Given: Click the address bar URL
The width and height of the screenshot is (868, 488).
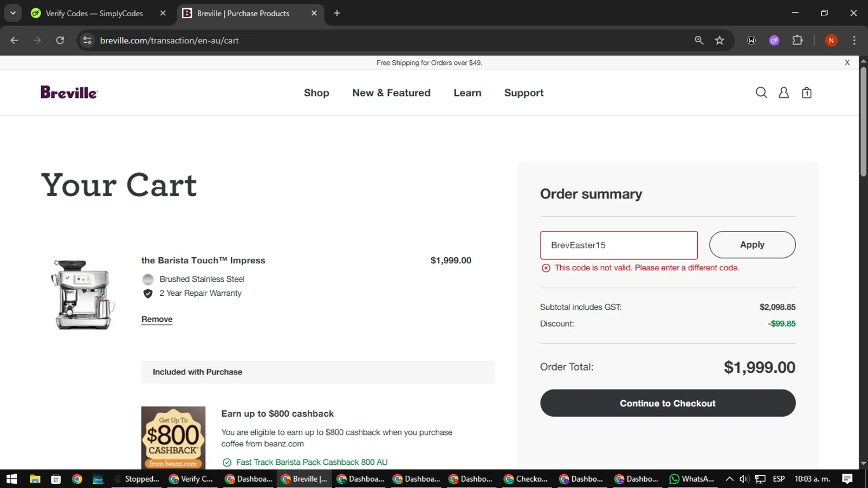Looking at the screenshot, I should pos(170,41).
